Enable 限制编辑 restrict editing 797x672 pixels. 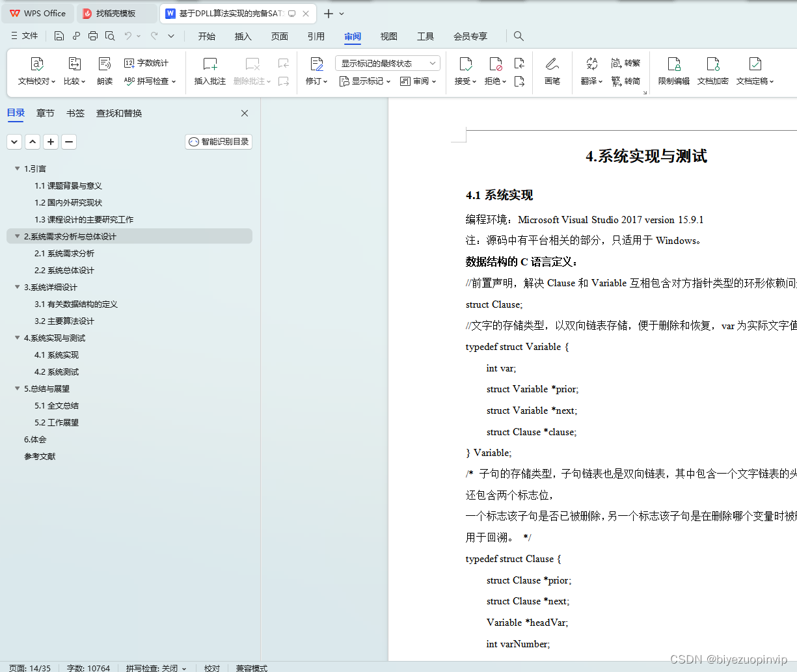click(673, 72)
